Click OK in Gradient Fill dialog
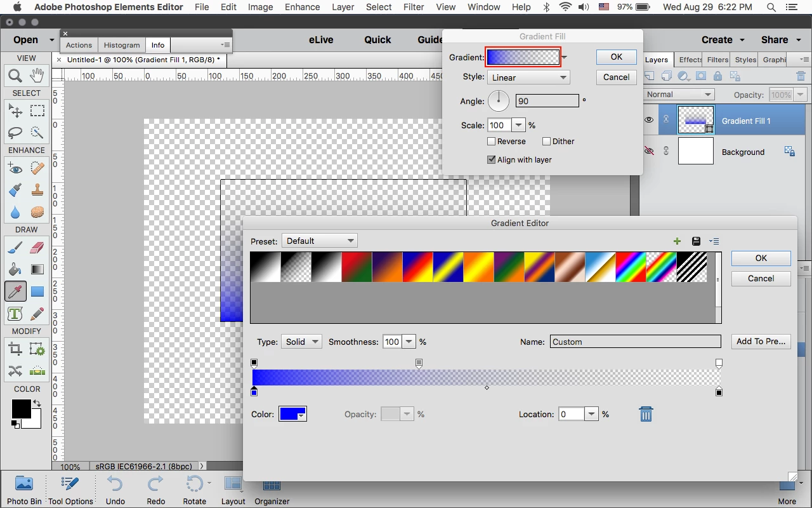Image resolution: width=812 pixels, height=508 pixels. pyautogui.click(x=617, y=57)
